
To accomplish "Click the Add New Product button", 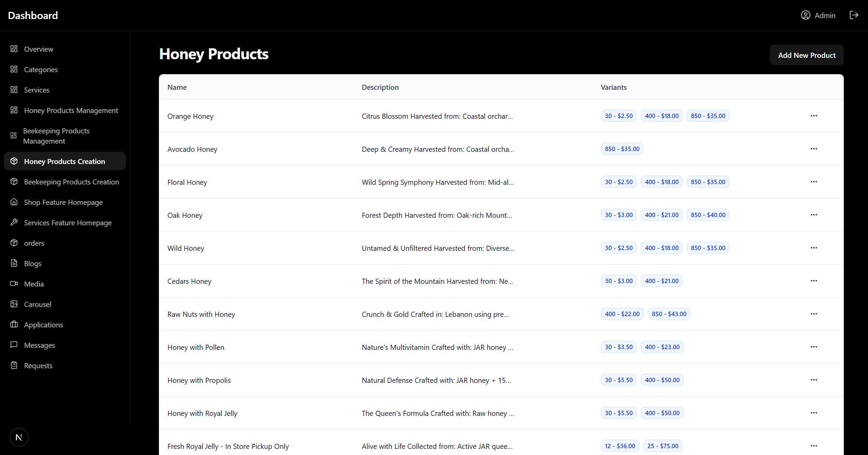I will pos(806,55).
